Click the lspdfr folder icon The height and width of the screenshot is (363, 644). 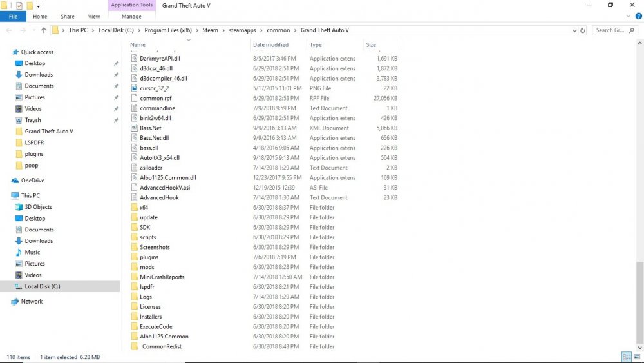[x=134, y=286]
